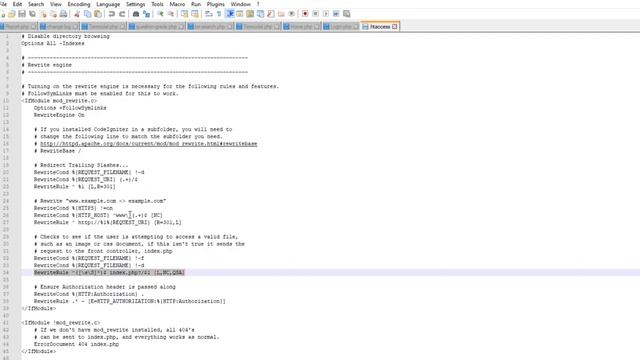
Task: Toggle synchronized vertical scrolling icon
Action: coord(184,14)
